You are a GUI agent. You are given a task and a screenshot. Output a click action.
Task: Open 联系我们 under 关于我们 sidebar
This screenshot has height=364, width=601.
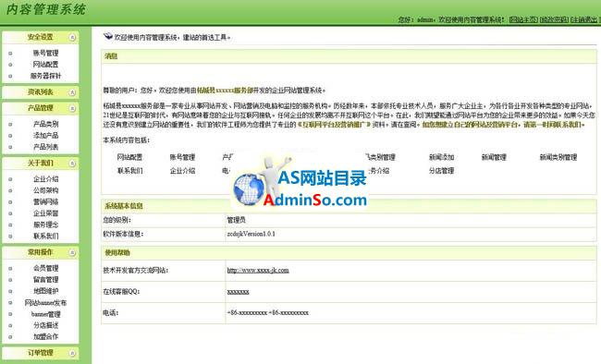(45, 236)
